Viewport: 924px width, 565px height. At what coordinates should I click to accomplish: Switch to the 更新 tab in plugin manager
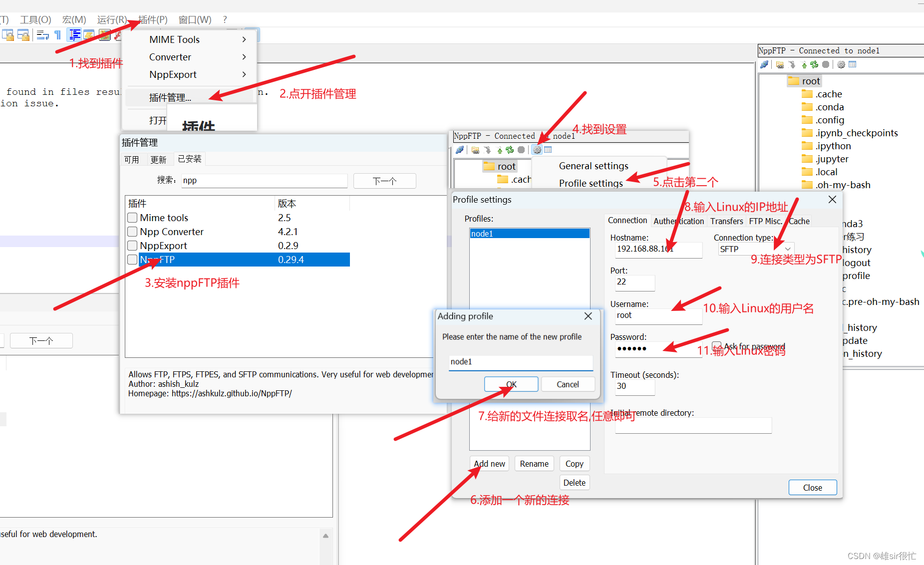click(158, 160)
